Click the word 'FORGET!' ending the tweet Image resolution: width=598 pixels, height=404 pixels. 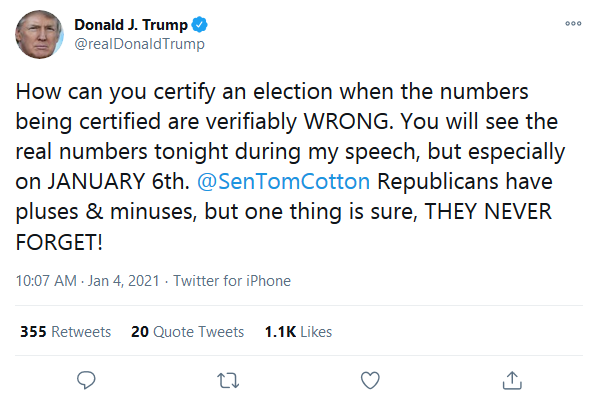coord(59,242)
